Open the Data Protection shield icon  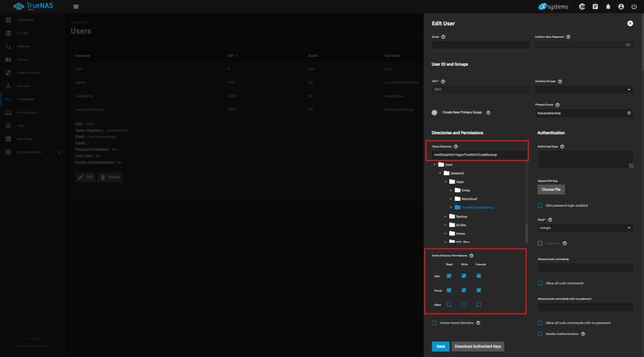click(8, 72)
